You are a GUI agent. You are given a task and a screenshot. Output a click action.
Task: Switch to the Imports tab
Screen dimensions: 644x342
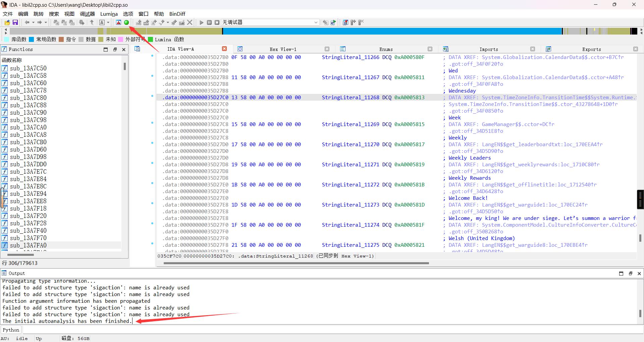coord(488,49)
